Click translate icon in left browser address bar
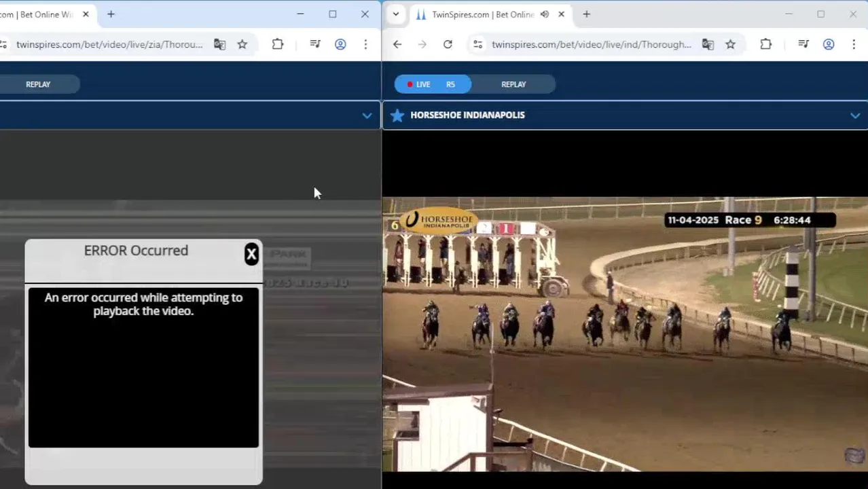Viewport: 868px width, 489px height. click(x=219, y=44)
